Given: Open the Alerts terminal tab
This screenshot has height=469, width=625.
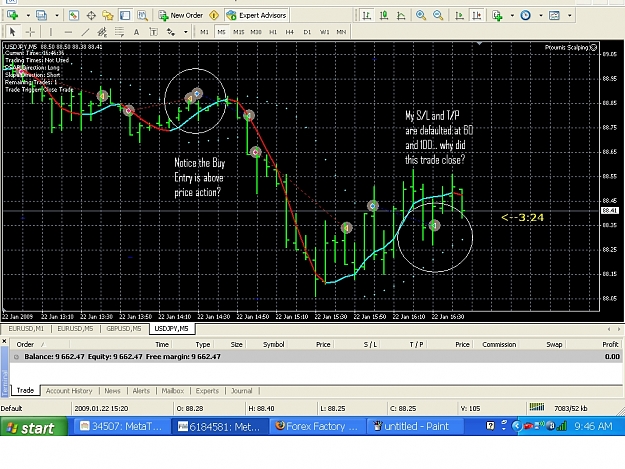Looking at the screenshot, I should [141, 391].
